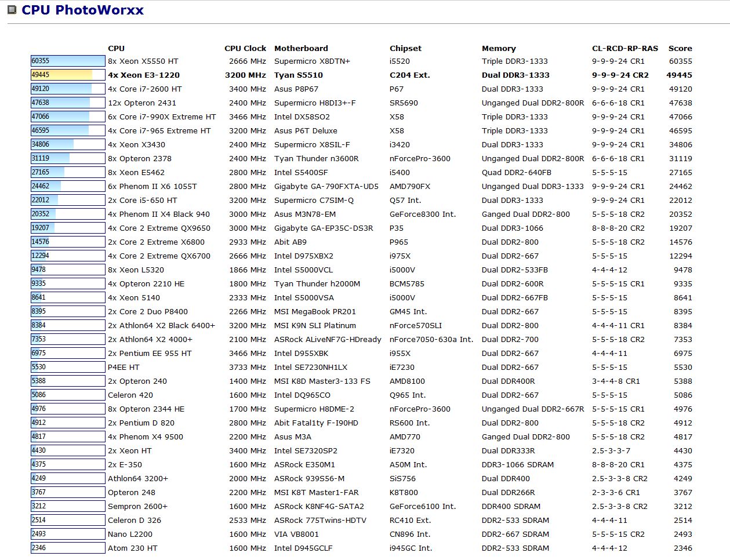Image resolution: width=730 pixels, height=560 pixels.
Task: Select the CL-RCD-RP-RAS column header
Action: click(625, 48)
